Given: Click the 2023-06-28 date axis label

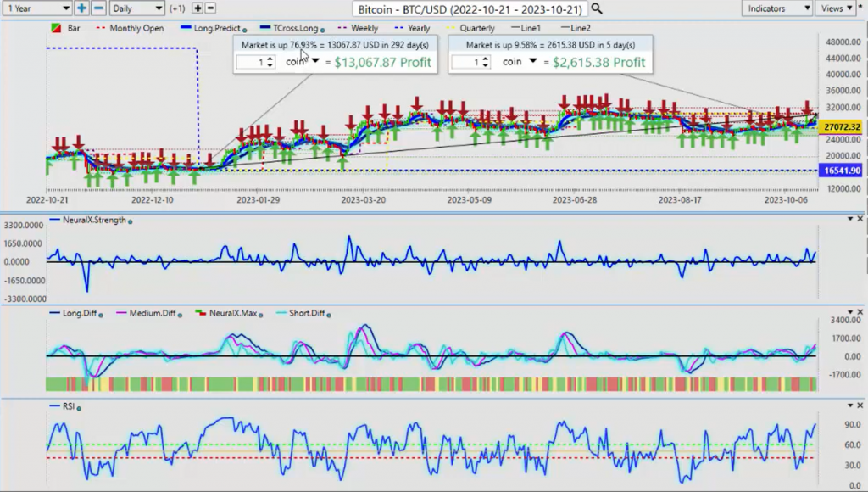Looking at the screenshot, I should (x=575, y=199).
